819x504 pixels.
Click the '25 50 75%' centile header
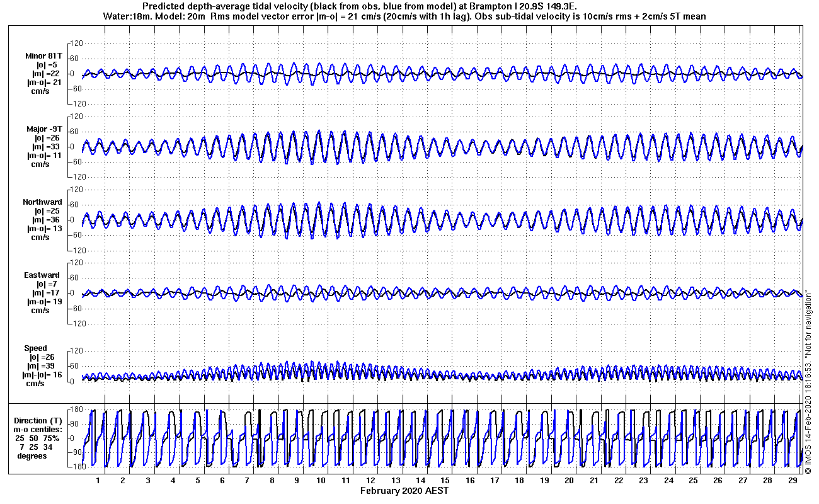(37, 438)
